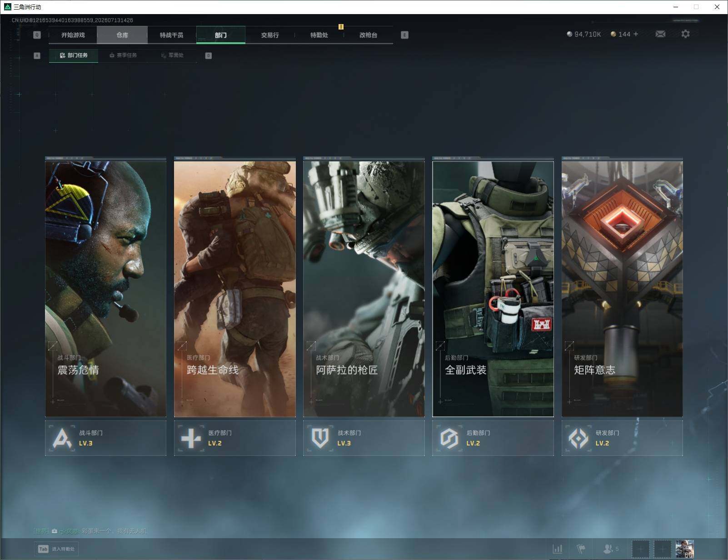Select 军需处 sub-tab
This screenshot has height=560, width=728.
coord(172,55)
